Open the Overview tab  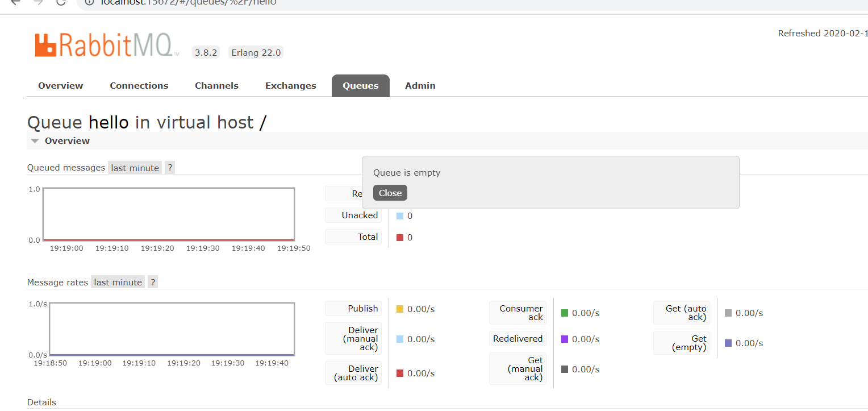[x=61, y=86]
